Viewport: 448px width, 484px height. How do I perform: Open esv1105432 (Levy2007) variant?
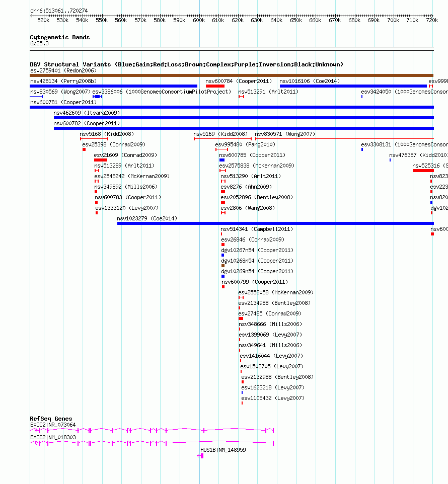click(x=273, y=398)
